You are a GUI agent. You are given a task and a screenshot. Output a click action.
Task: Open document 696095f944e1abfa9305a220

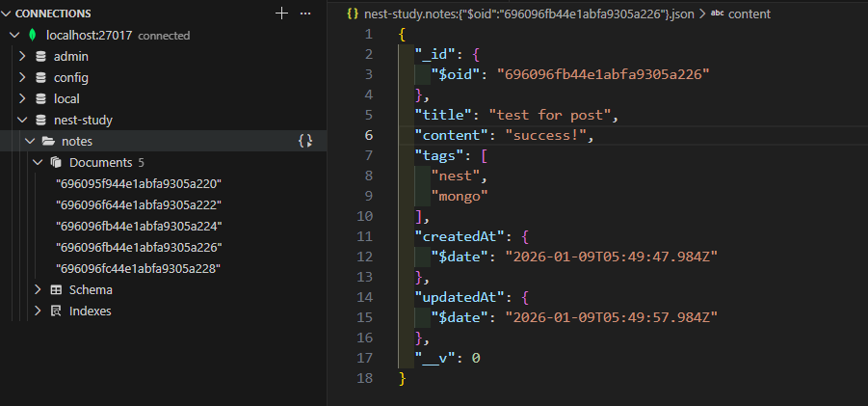[139, 183]
